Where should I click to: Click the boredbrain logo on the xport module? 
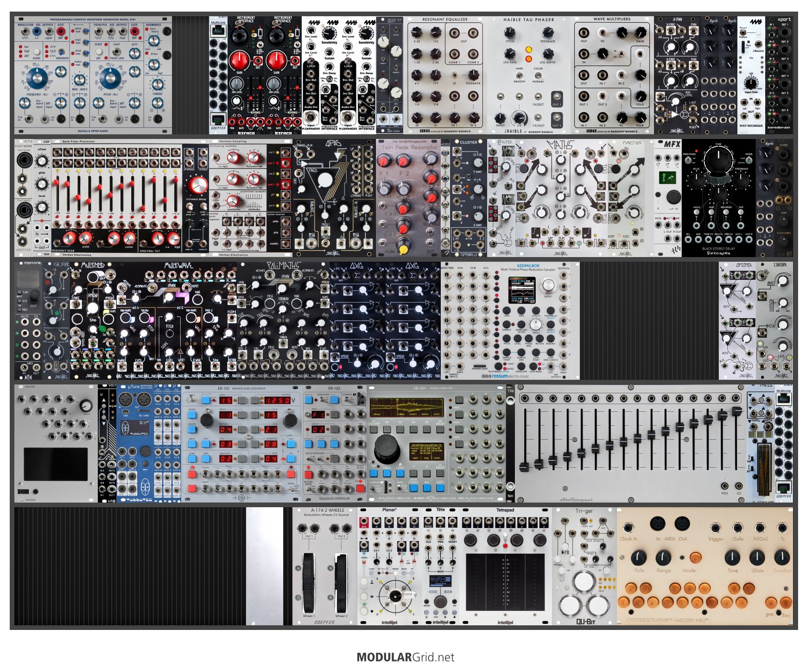[779, 127]
